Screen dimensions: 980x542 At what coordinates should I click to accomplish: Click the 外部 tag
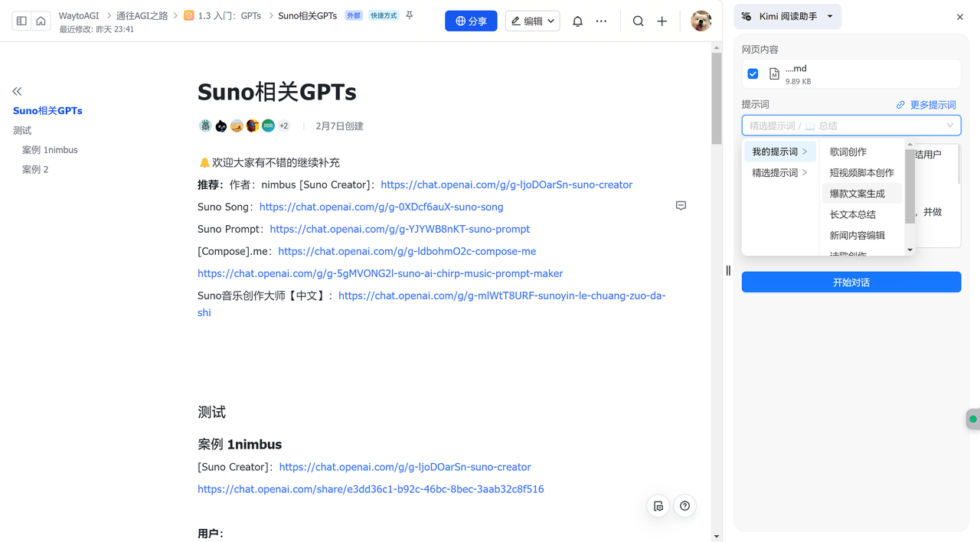click(353, 15)
